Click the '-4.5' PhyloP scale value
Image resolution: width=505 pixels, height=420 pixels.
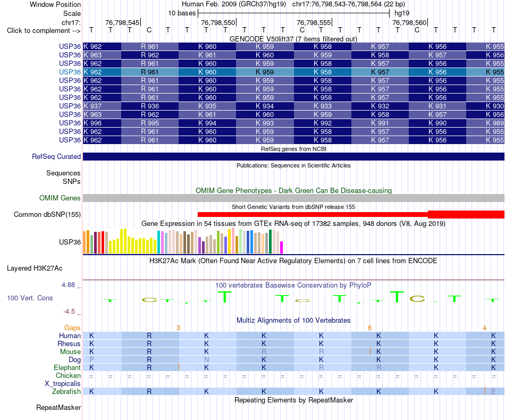click(x=69, y=312)
